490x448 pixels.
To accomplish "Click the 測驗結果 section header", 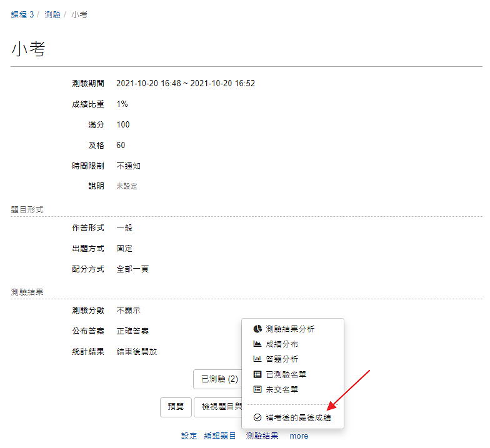I will click(x=27, y=292).
